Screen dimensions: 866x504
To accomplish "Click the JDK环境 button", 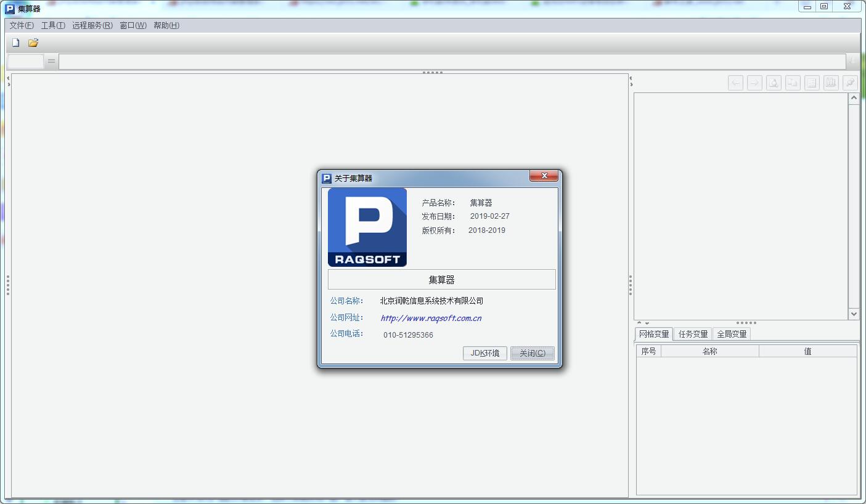I will 485,353.
